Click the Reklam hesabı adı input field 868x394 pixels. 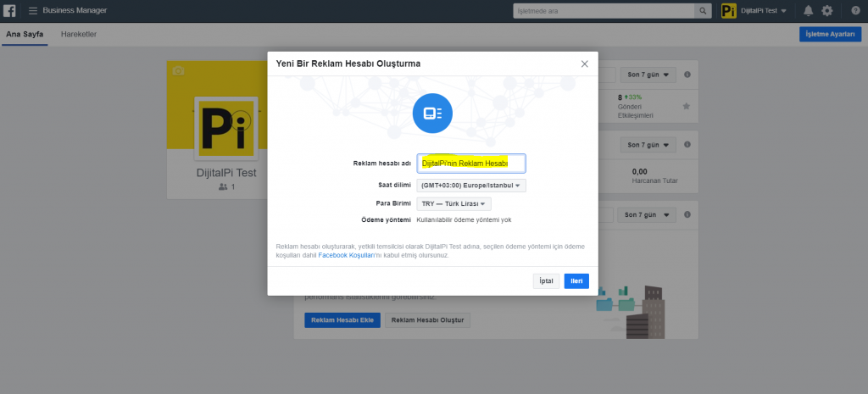pos(471,164)
